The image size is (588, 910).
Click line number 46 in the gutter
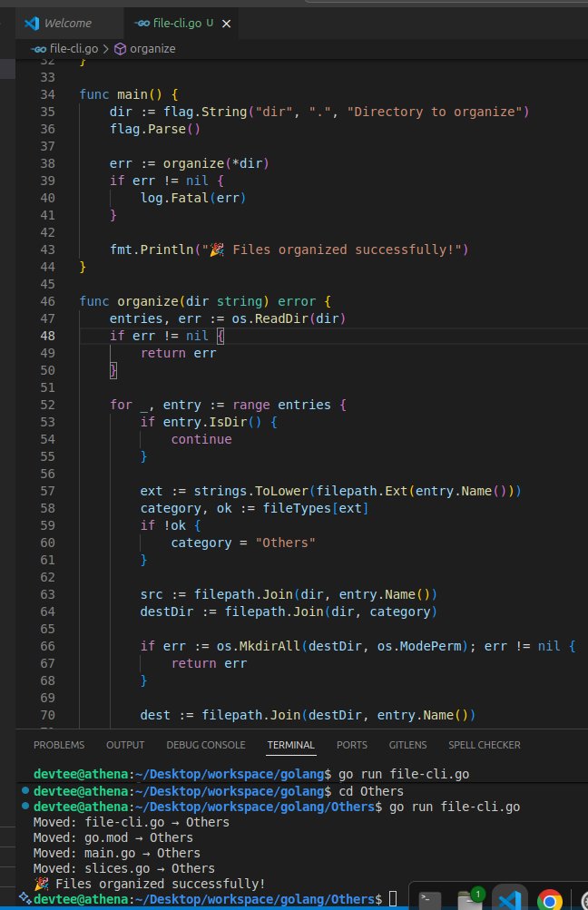pos(47,301)
